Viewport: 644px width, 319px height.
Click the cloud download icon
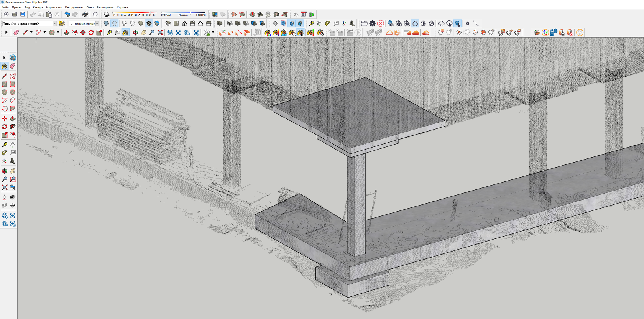point(449,23)
